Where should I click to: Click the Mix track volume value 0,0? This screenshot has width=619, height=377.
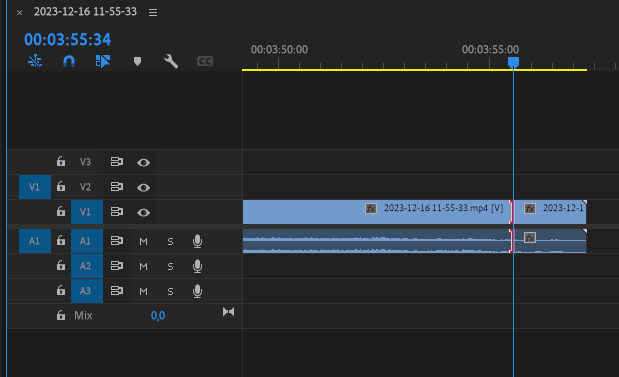158,315
